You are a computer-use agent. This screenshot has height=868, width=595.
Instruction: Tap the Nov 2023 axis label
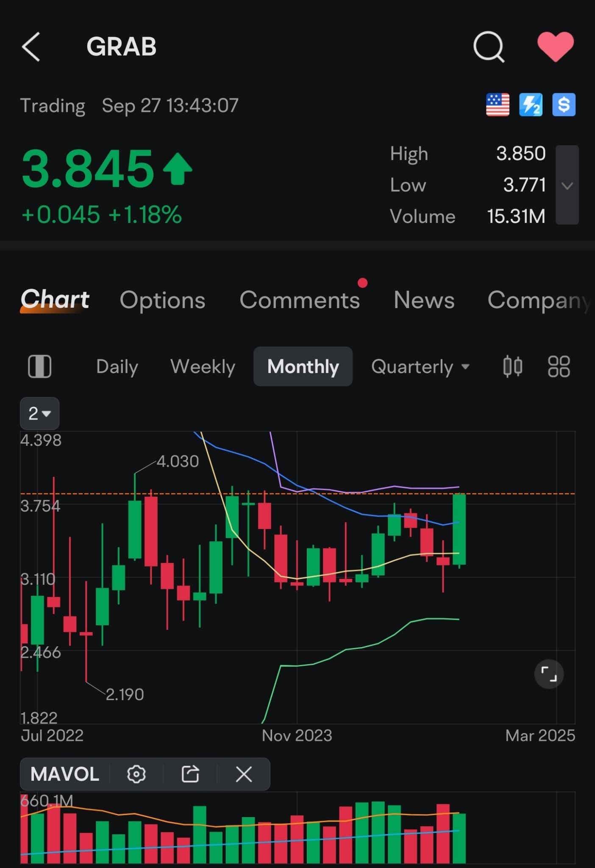click(297, 736)
